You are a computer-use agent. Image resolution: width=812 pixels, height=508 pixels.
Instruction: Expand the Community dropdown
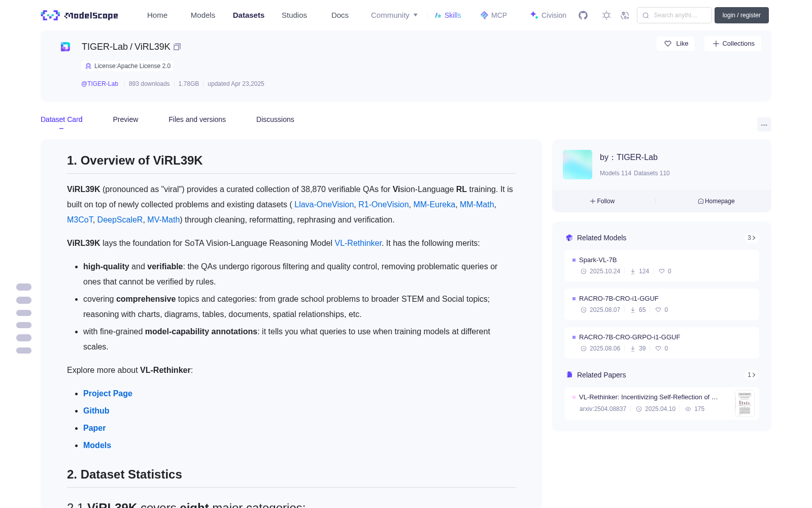394,15
